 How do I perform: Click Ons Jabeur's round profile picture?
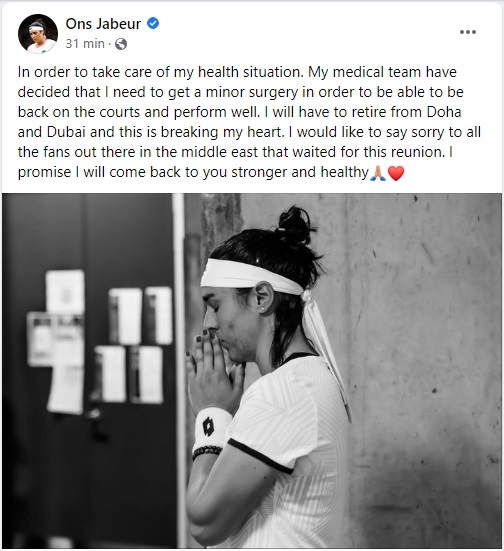coord(38,34)
